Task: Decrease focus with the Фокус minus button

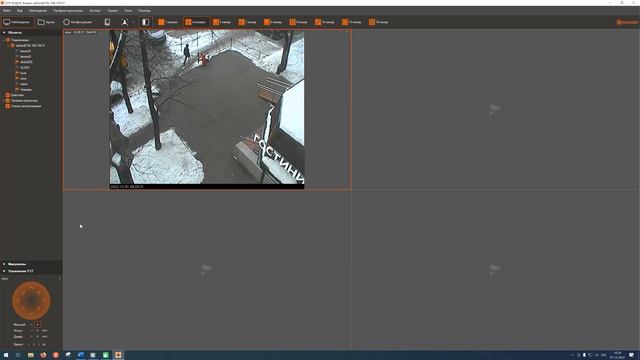Action: tap(31, 331)
